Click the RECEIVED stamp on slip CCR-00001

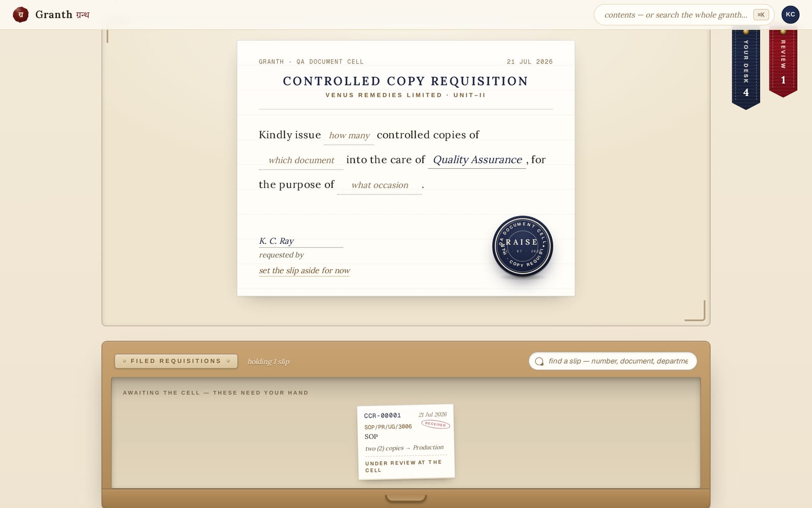click(x=435, y=424)
